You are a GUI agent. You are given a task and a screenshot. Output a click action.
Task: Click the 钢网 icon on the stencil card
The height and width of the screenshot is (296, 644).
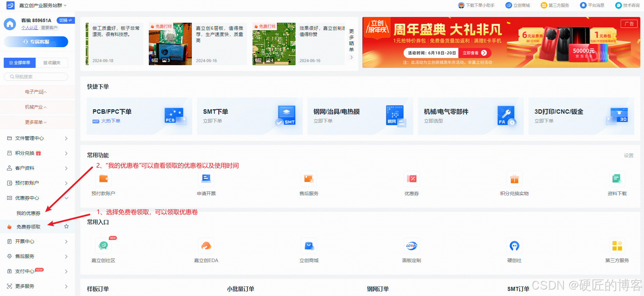pyautogui.click(x=396, y=116)
